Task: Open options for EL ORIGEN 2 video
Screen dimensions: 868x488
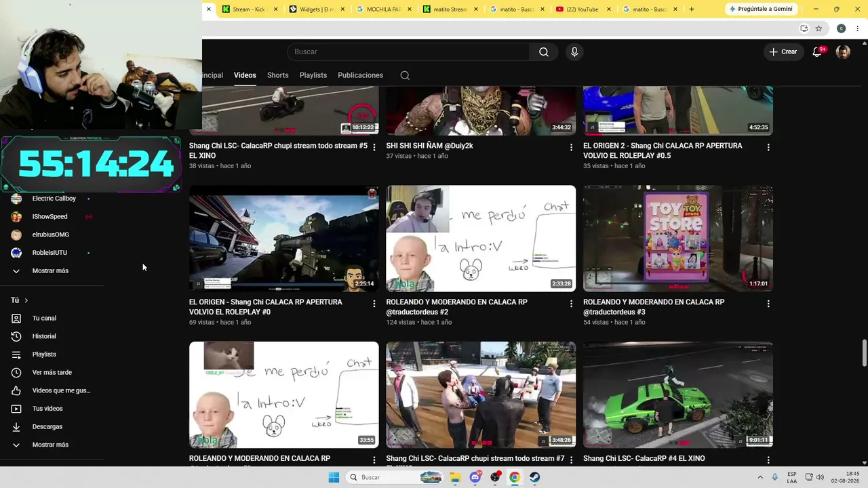Action: coord(768,147)
